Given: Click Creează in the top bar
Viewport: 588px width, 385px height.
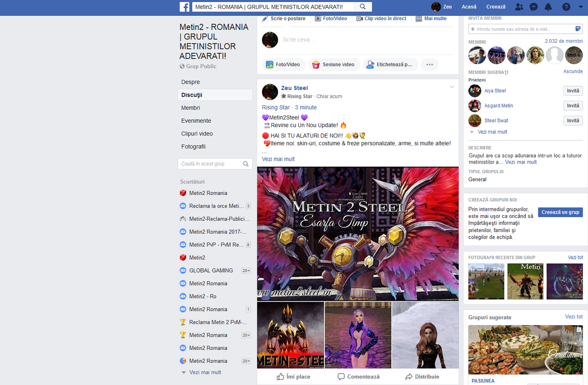Looking at the screenshot, I should coord(496,7).
